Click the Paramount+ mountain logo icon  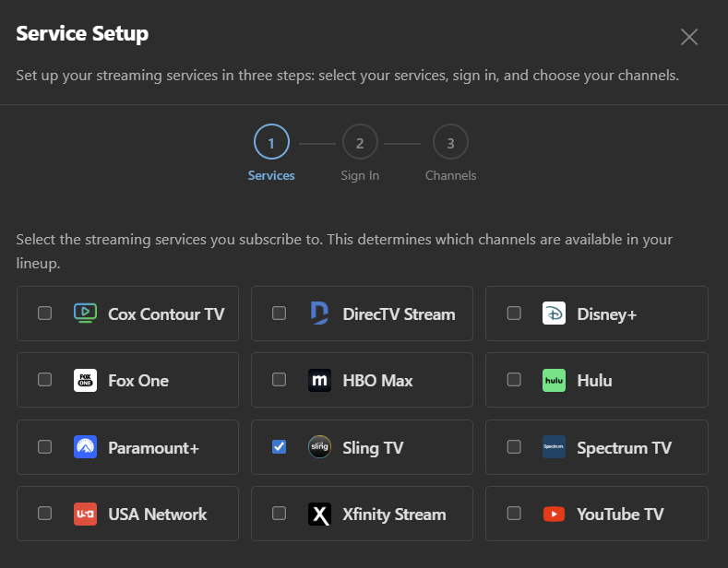pos(86,447)
